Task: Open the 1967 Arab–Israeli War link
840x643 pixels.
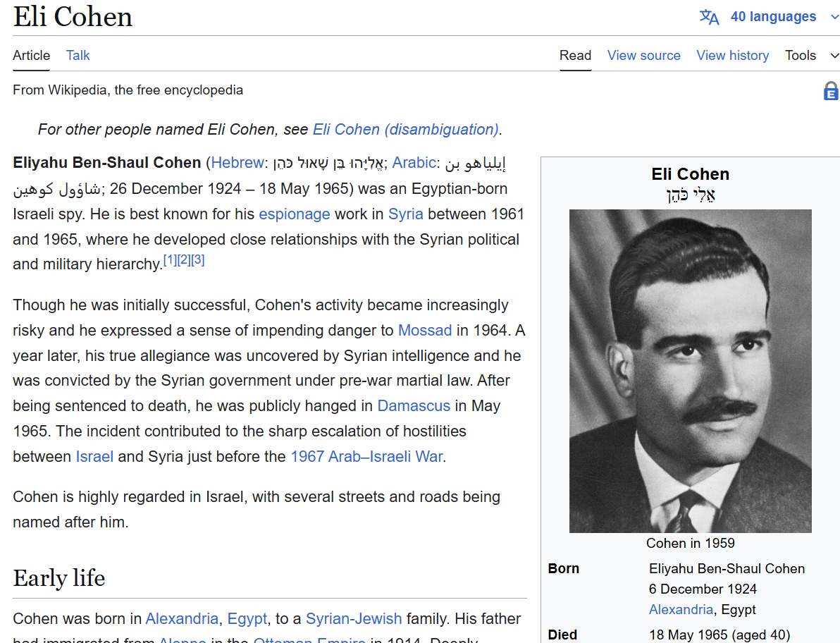Action: click(366, 457)
